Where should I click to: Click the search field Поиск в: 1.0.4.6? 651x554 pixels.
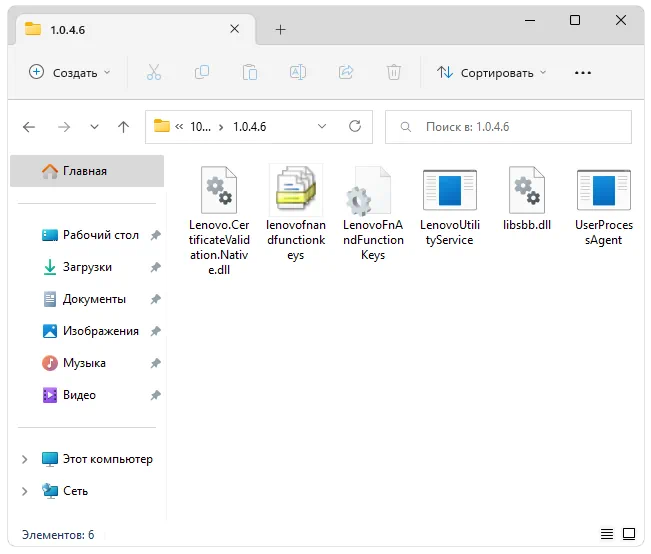click(x=508, y=127)
